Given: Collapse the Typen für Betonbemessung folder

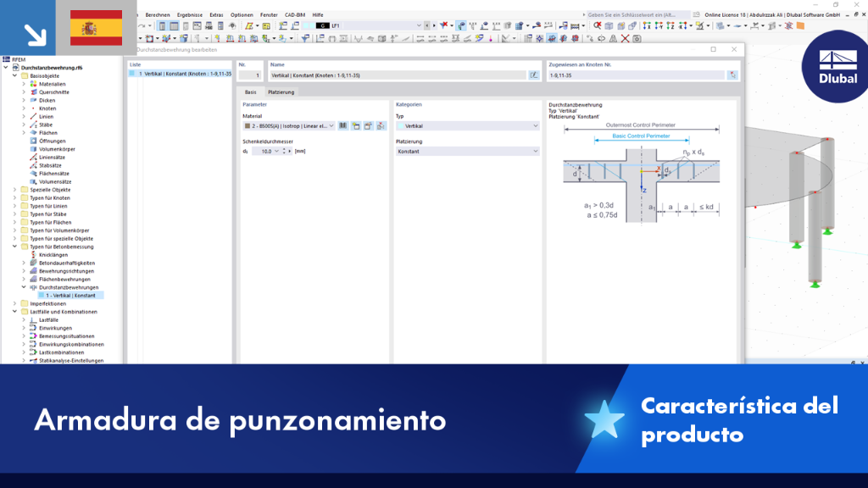Looking at the screenshot, I should pyautogui.click(x=15, y=247).
